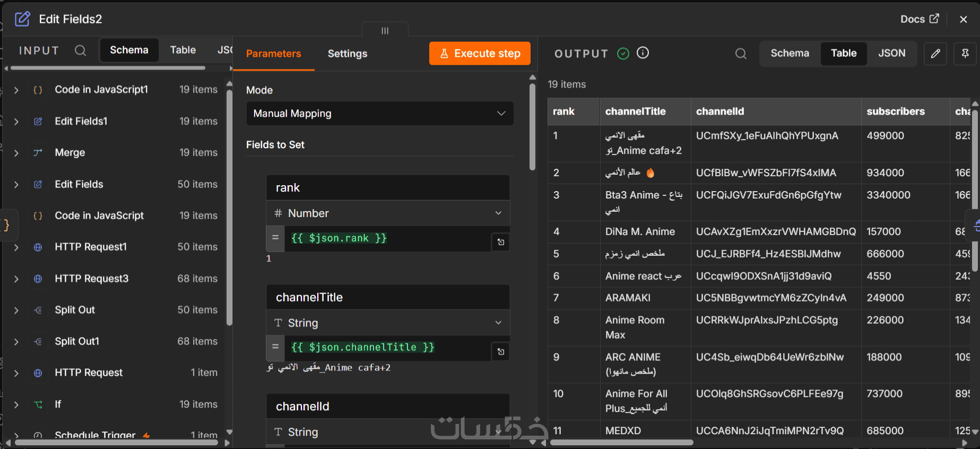Click the output info circle icon
Screen dimensions: 980x449
[643, 53]
